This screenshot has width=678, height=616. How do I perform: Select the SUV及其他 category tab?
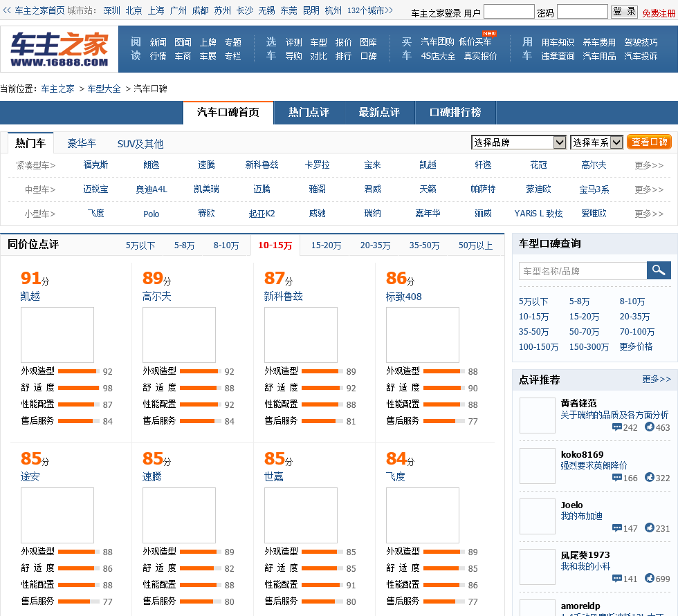point(140,144)
